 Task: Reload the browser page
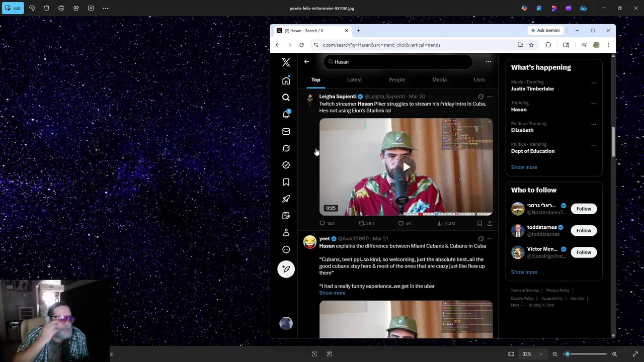(x=301, y=45)
